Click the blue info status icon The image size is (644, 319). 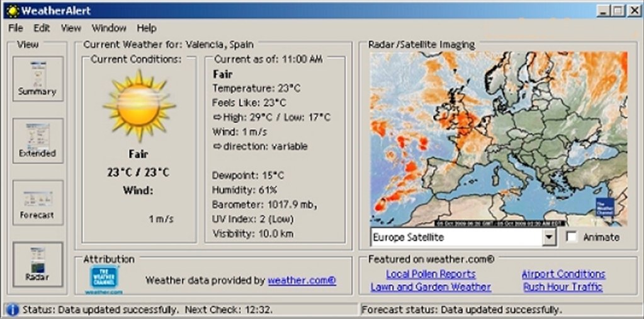pos(13,309)
